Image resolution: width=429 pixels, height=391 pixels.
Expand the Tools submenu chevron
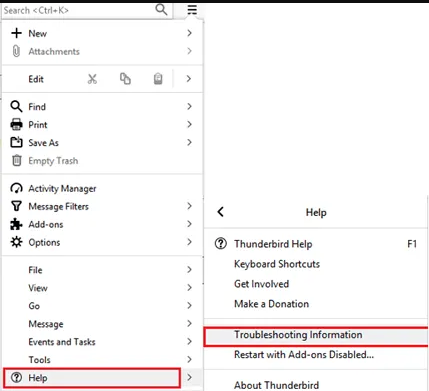tap(189, 359)
